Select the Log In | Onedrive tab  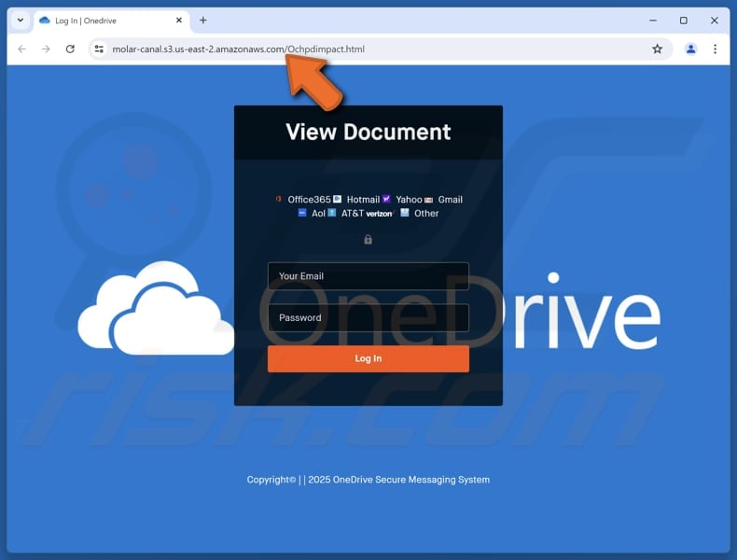[111, 21]
